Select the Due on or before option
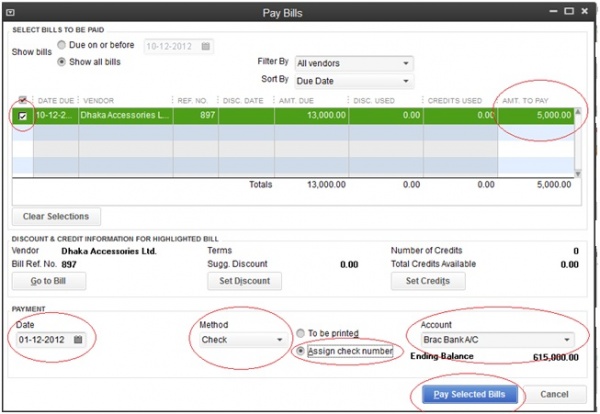 61,45
